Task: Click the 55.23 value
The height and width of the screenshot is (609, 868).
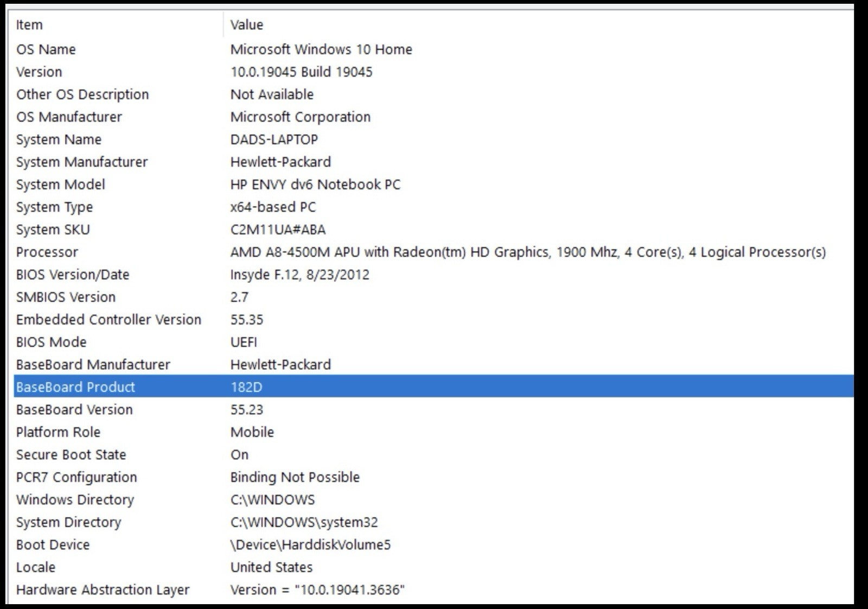Action: 247,410
